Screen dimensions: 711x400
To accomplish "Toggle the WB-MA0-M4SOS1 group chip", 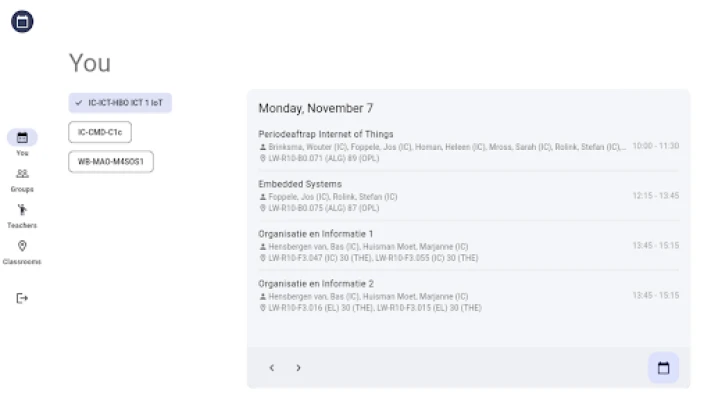I will (x=110, y=161).
